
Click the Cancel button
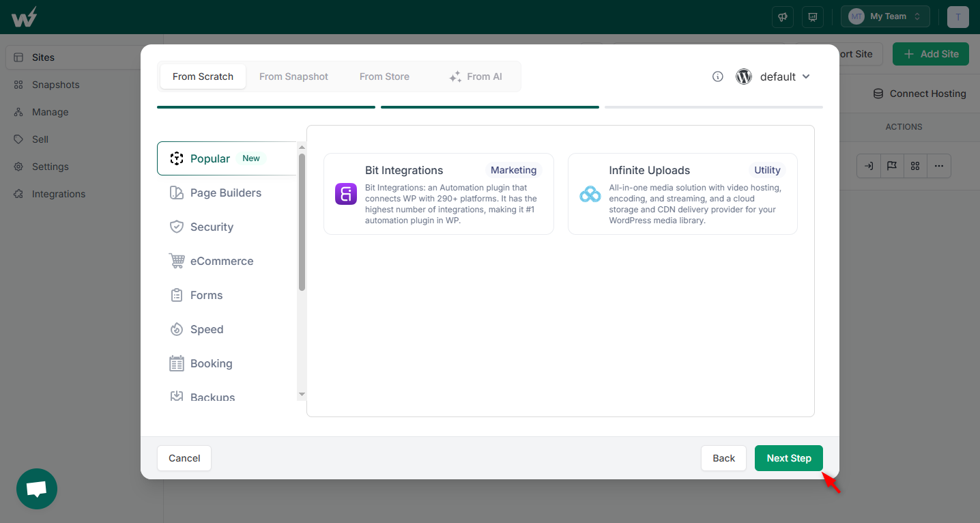[x=184, y=458]
